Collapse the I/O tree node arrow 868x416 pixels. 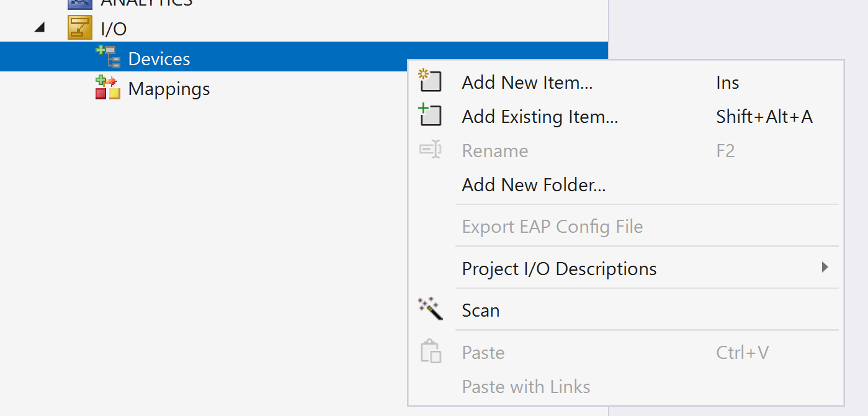pyautogui.click(x=40, y=28)
